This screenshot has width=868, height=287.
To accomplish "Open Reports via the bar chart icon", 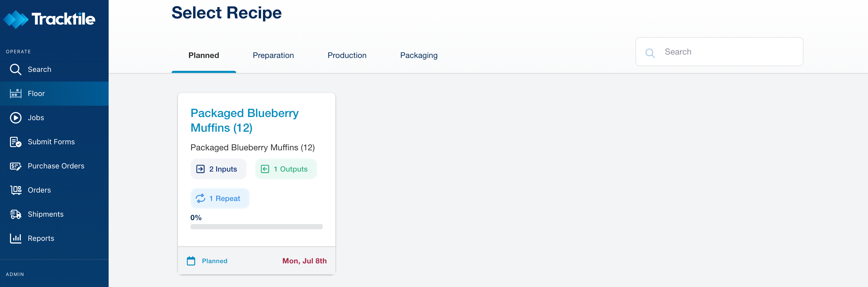I will pyautogui.click(x=15, y=238).
